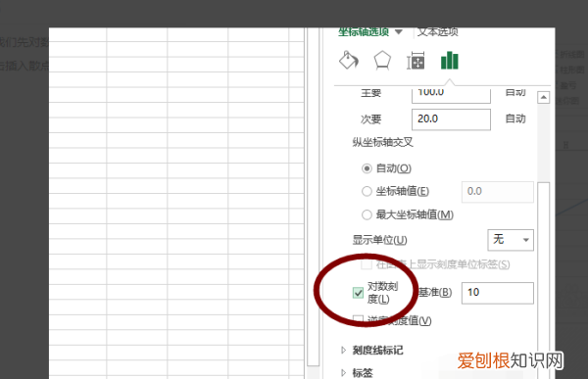
Task: Click the 基准(B) field showing 10
Action: point(497,293)
